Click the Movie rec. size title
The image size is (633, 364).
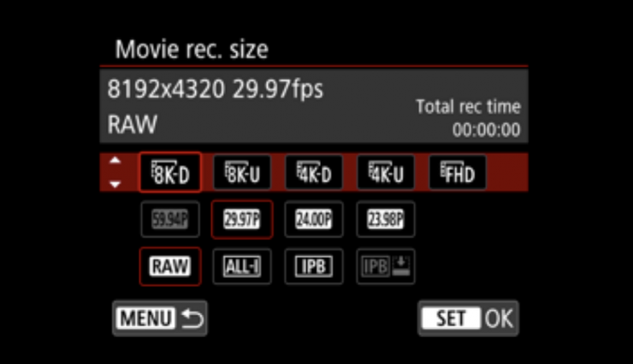click(x=192, y=50)
